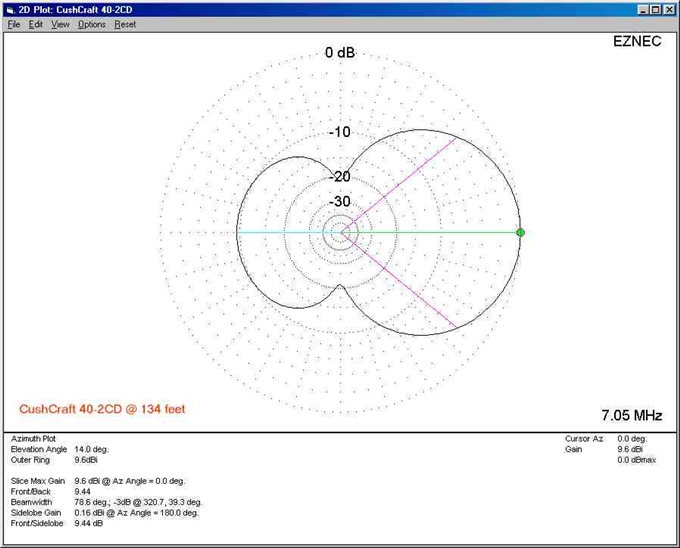680x548 pixels.
Task: Open the View menu
Action: 60,25
